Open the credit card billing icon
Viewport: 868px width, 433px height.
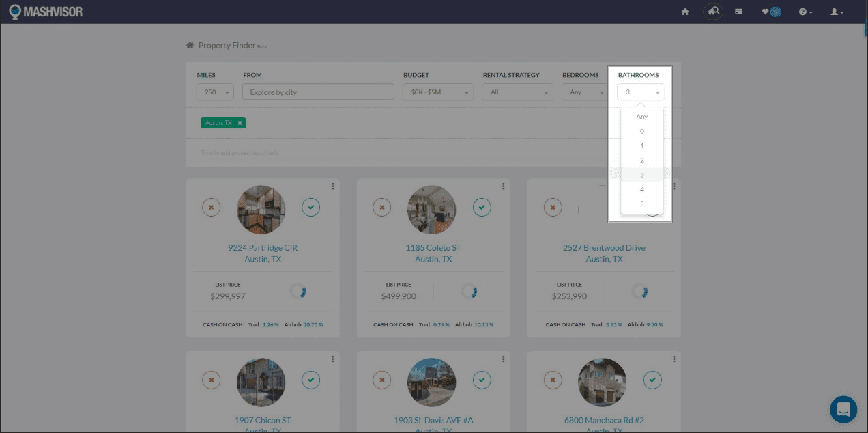(738, 12)
